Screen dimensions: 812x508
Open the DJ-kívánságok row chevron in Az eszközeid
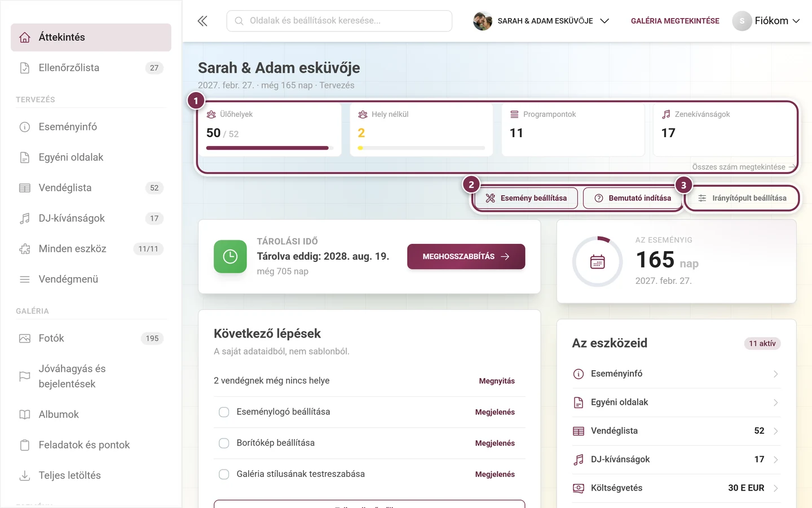tap(776, 459)
